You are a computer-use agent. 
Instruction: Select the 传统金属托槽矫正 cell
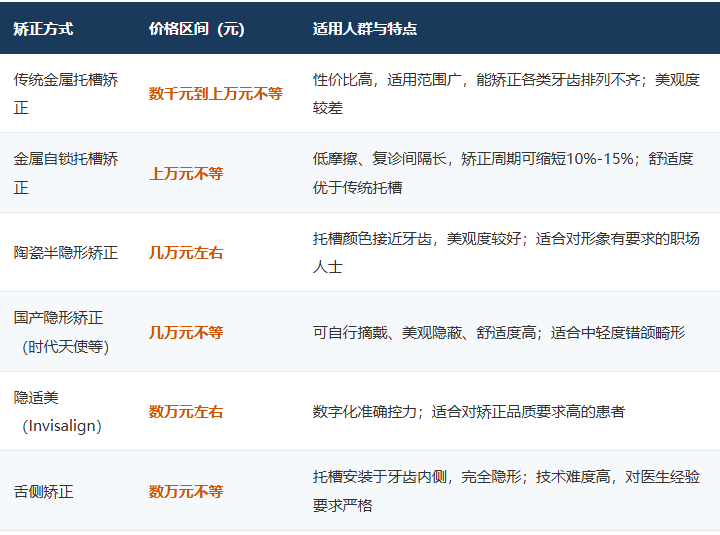coord(66,94)
